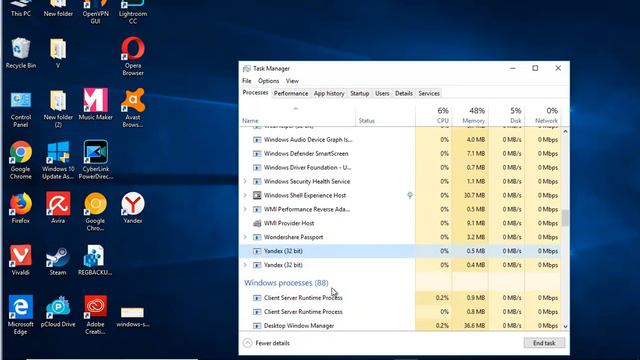Screen dimensions: 640x360
Task: Select the Opera Browser desktop icon
Action: click(133, 56)
